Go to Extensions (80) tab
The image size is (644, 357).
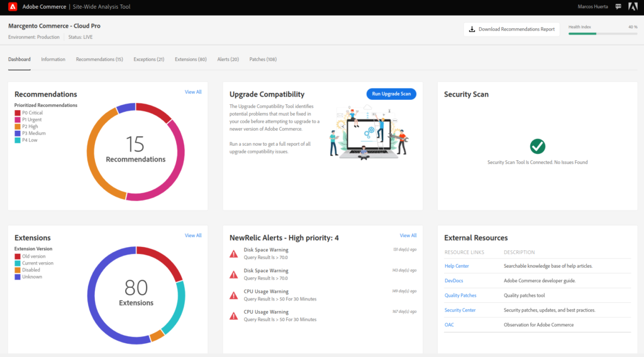point(191,60)
